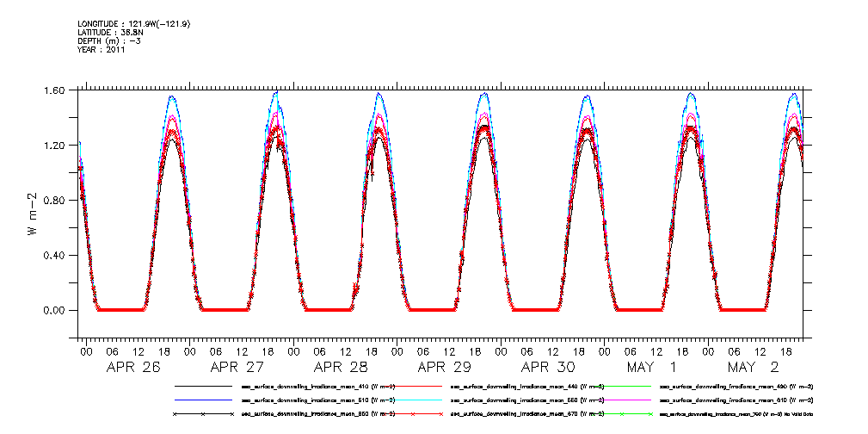Click the 0.80 y-axis label
Viewport: 868px width, 434px height.
(x=55, y=200)
